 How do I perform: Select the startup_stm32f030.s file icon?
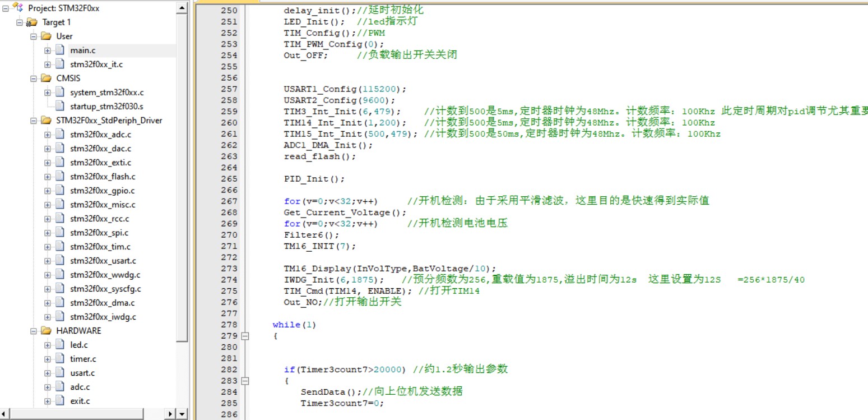pyautogui.click(x=60, y=107)
